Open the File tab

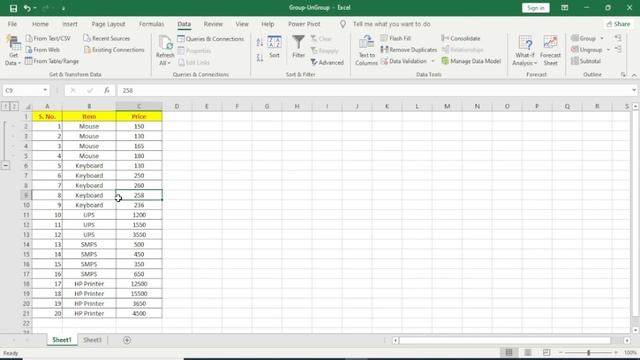click(x=12, y=24)
